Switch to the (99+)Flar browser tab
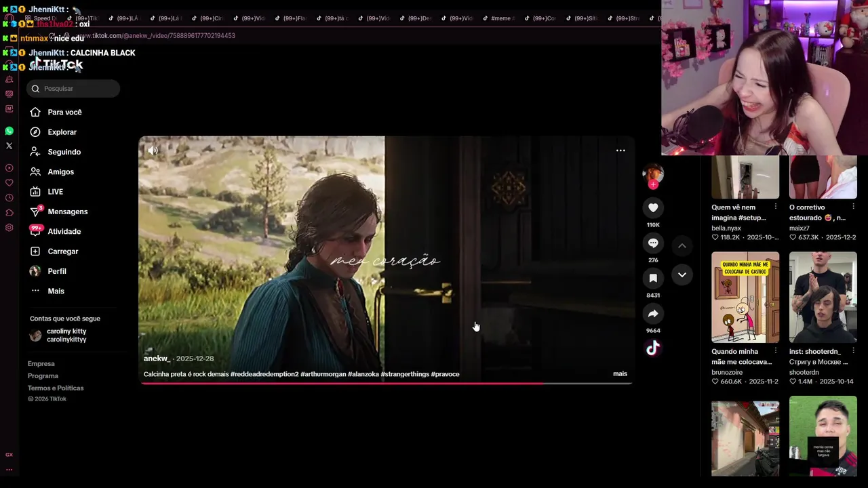 point(290,18)
